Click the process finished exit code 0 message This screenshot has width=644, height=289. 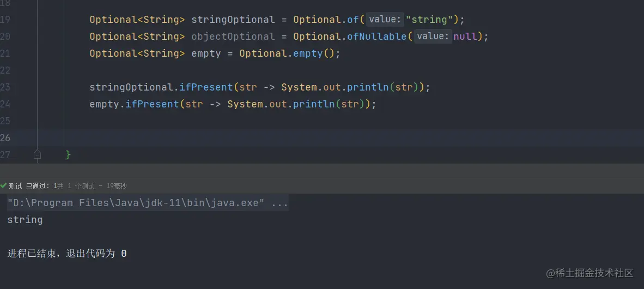tap(67, 254)
